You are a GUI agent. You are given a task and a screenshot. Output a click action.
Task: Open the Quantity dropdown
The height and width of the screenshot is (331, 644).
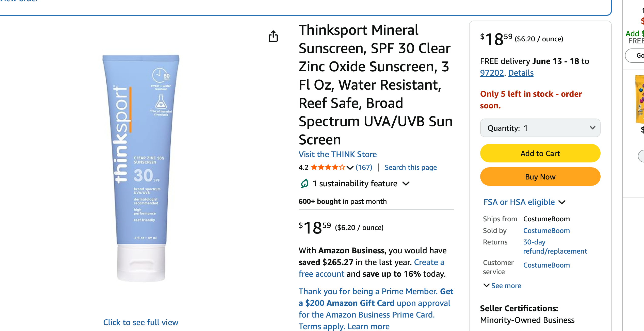pyautogui.click(x=540, y=128)
